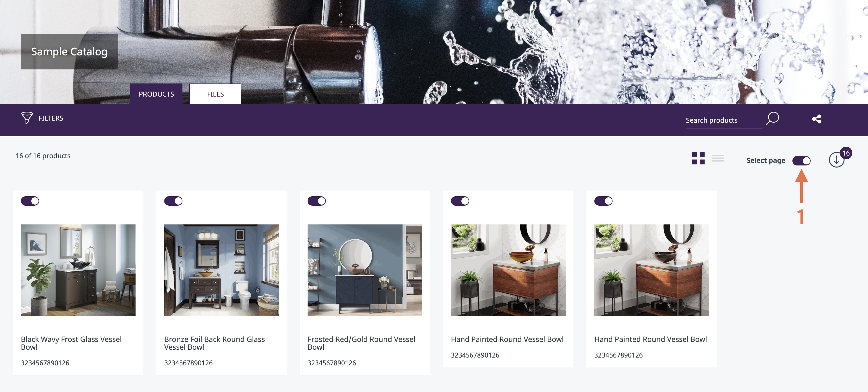Switch to the PRODUCTS tab
This screenshot has height=392, width=868.
(156, 94)
